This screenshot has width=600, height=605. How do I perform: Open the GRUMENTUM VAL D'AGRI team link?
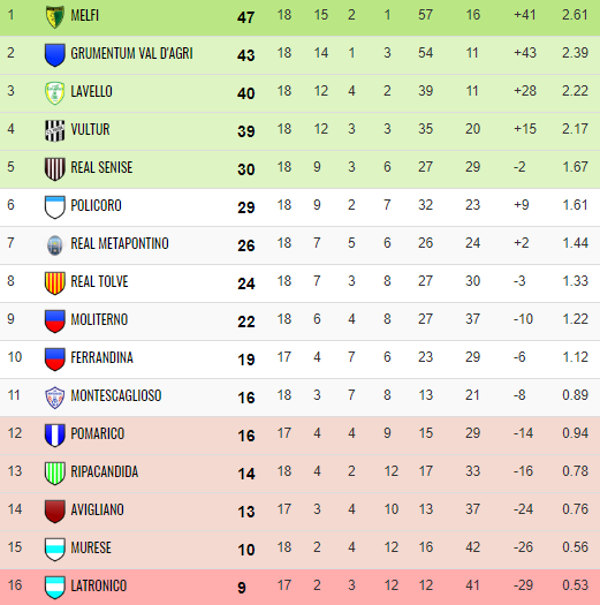click(x=132, y=54)
